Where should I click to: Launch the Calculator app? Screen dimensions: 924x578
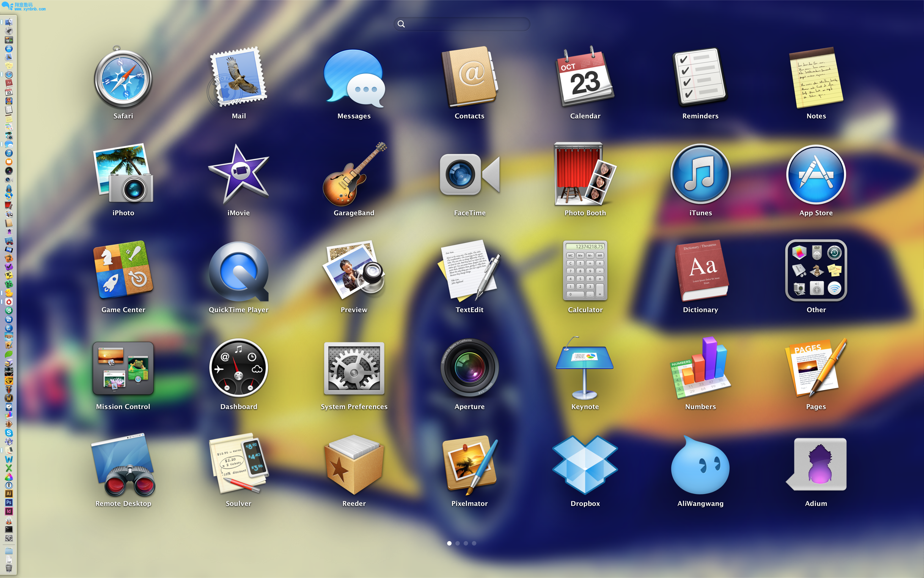(x=585, y=271)
